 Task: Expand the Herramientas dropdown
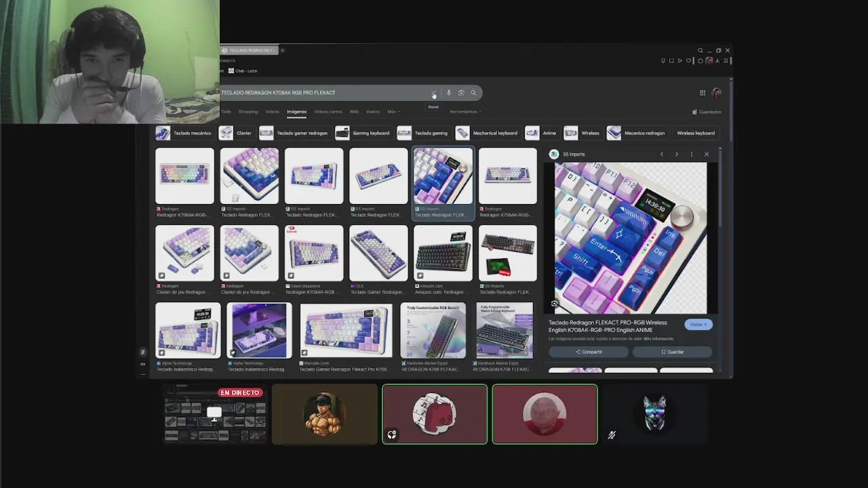tap(465, 112)
